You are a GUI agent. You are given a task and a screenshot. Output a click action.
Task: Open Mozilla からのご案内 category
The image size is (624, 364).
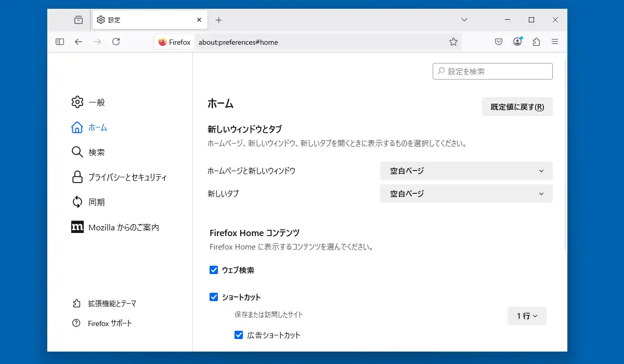[x=115, y=227]
